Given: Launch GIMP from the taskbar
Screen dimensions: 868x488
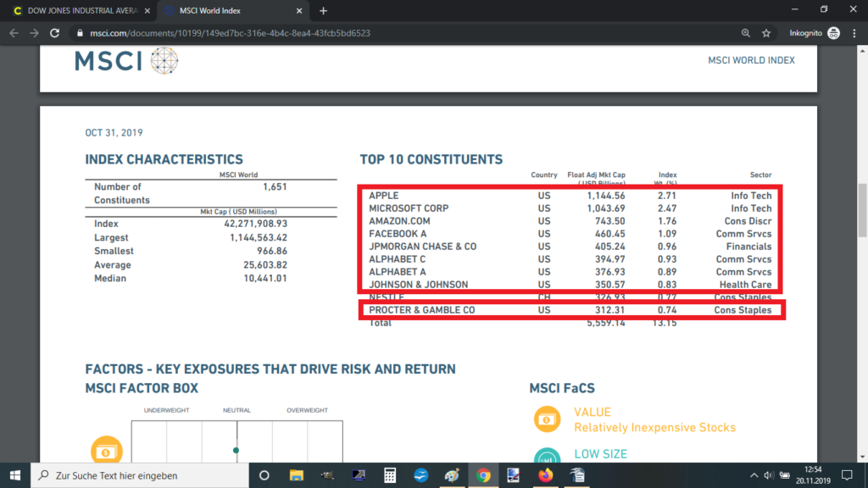Looking at the screenshot, I should 327,475.
